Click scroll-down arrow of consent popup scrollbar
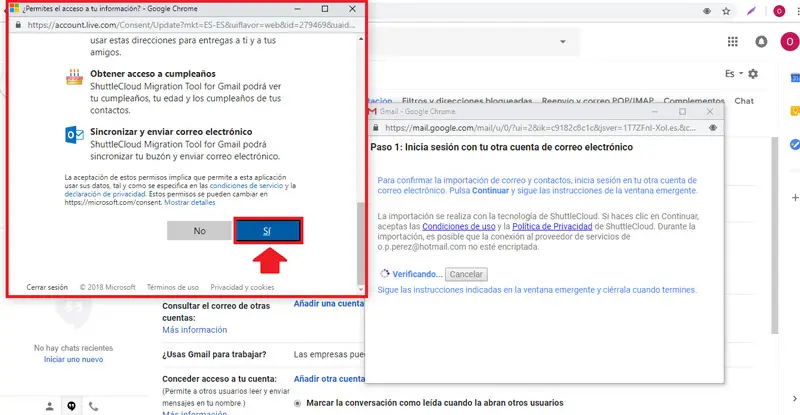Viewport: 800px width, 415px height. [361, 289]
